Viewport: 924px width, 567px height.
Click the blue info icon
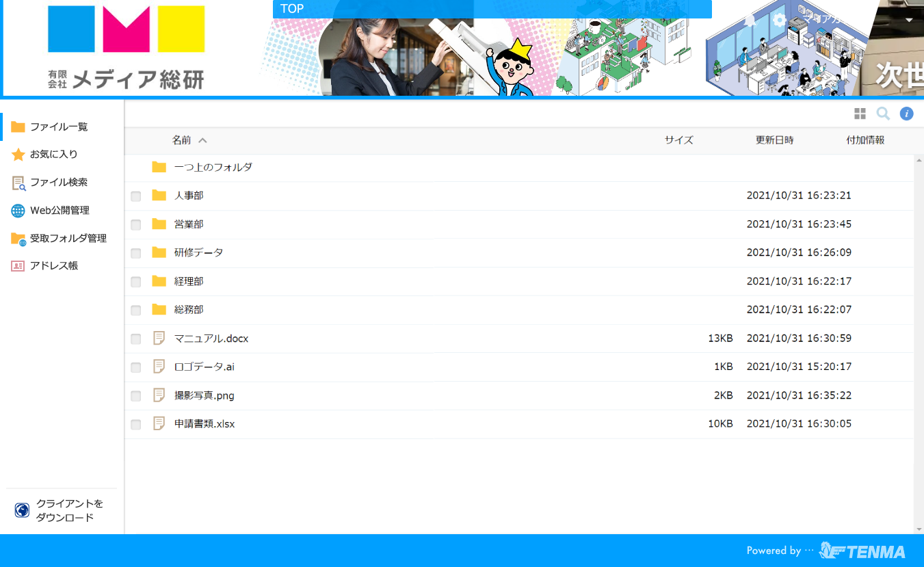tap(906, 114)
